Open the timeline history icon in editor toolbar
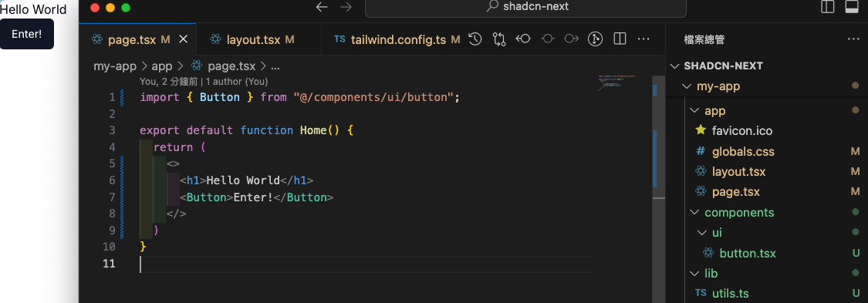The image size is (868, 303). tap(475, 39)
